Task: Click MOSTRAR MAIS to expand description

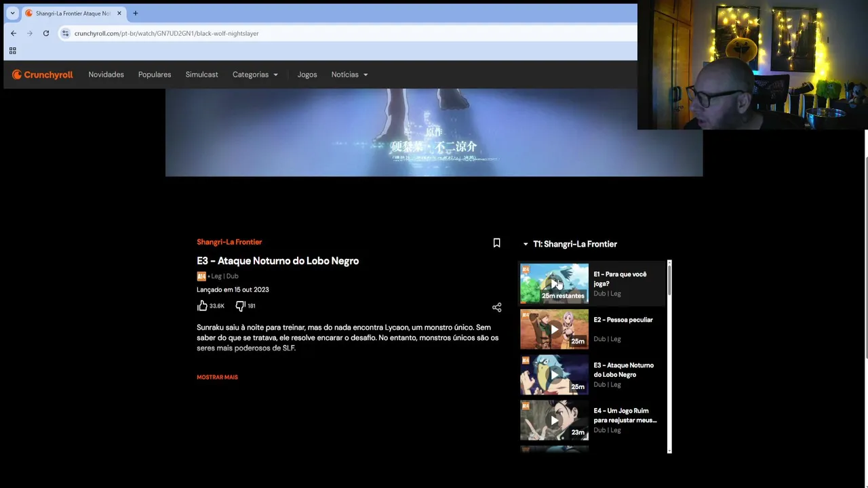Action: 217,377
